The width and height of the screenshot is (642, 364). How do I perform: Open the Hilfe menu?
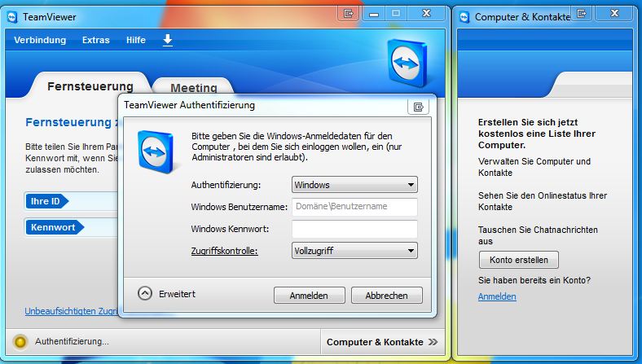(x=136, y=40)
